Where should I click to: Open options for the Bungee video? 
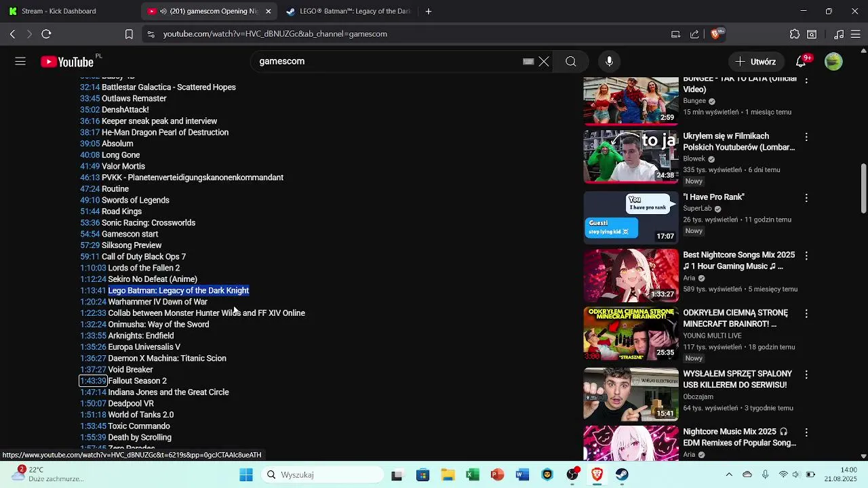point(806,80)
